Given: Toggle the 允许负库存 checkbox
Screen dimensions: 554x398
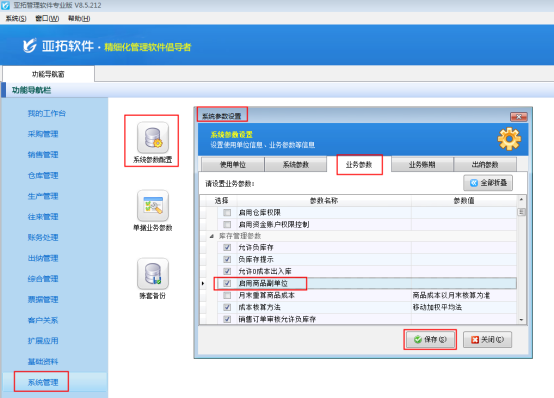Looking at the screenshot, I should pos(227,247).
